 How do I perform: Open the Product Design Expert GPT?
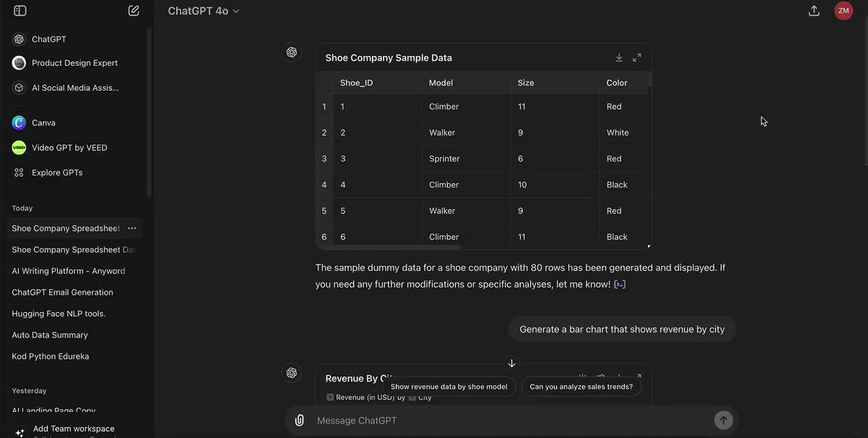coord(74,63)
